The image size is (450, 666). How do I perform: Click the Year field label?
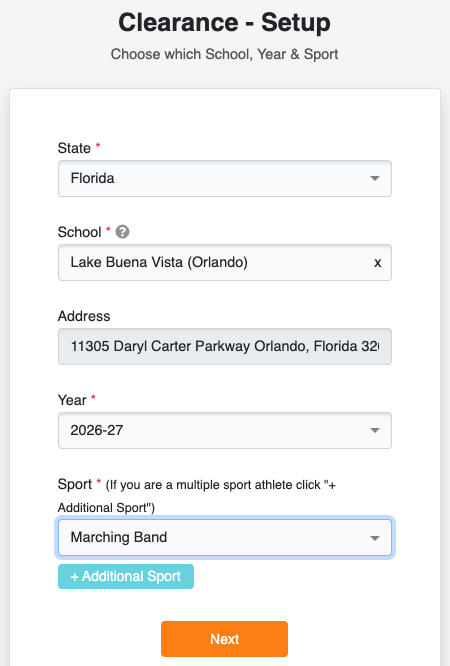pos(72,400)
